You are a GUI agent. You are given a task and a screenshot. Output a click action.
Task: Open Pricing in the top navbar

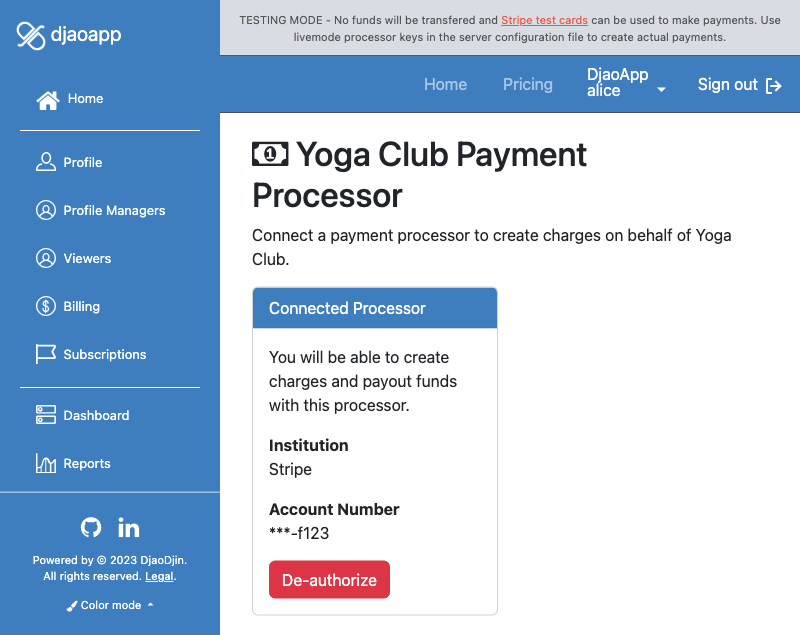pos(528,84)
